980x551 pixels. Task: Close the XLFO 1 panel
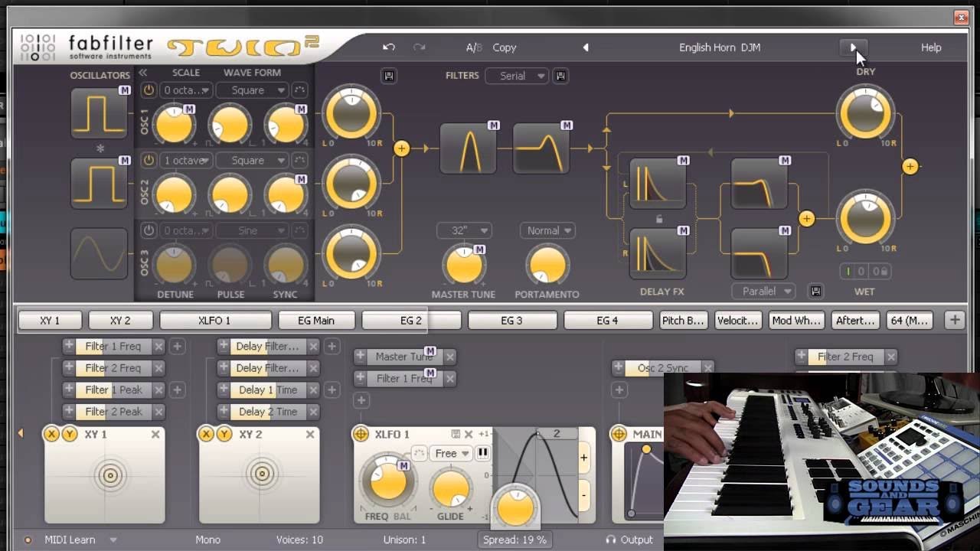click(x=469, y=435)
